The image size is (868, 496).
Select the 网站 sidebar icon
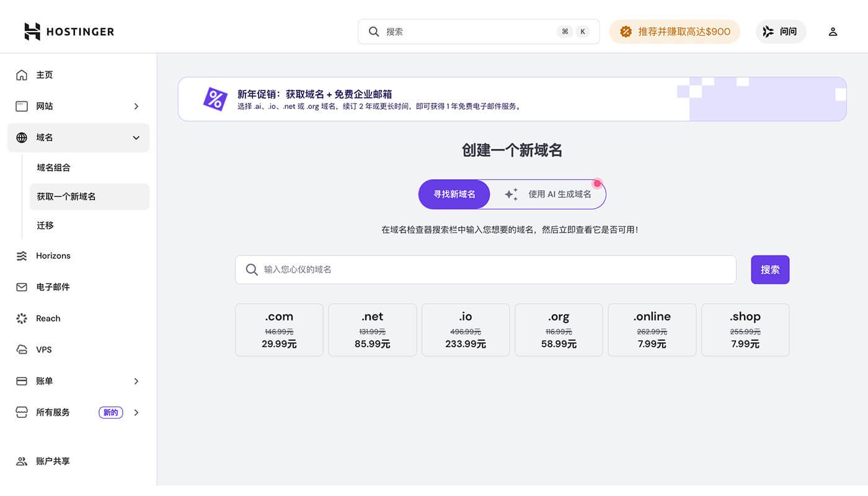tap(20, 106)
